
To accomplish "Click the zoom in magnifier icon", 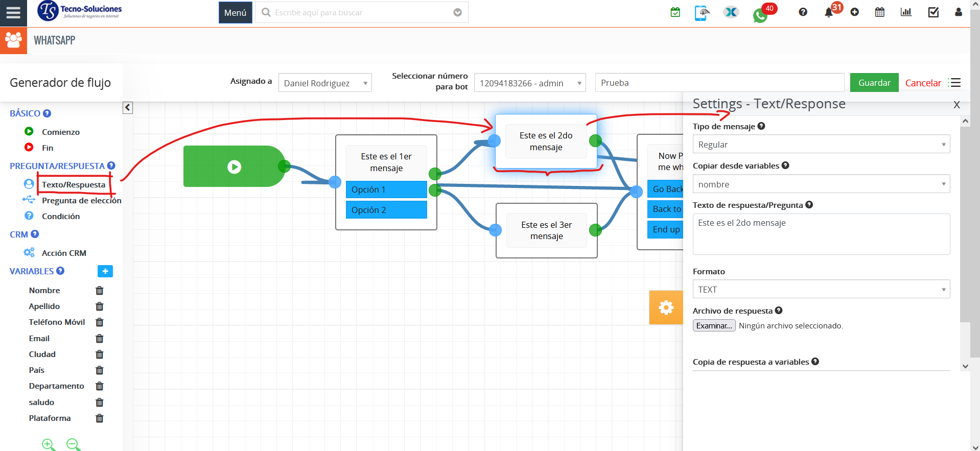I will tap(49, 445).
